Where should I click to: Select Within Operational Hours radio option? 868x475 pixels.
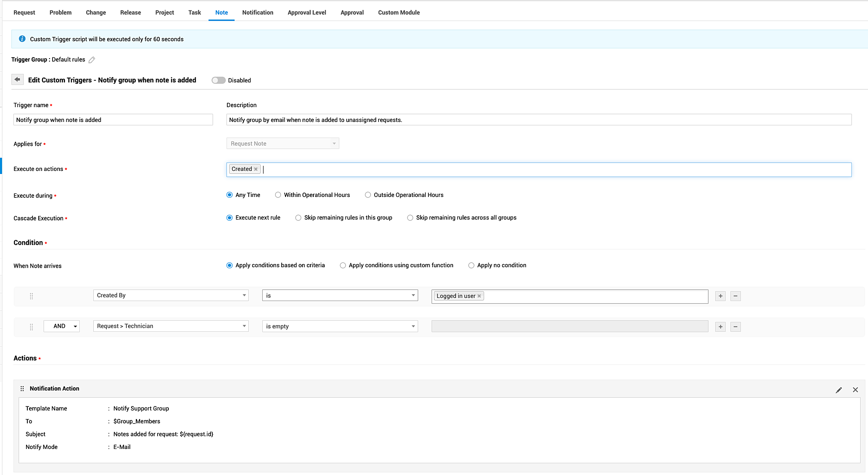[x=278, y=195]
